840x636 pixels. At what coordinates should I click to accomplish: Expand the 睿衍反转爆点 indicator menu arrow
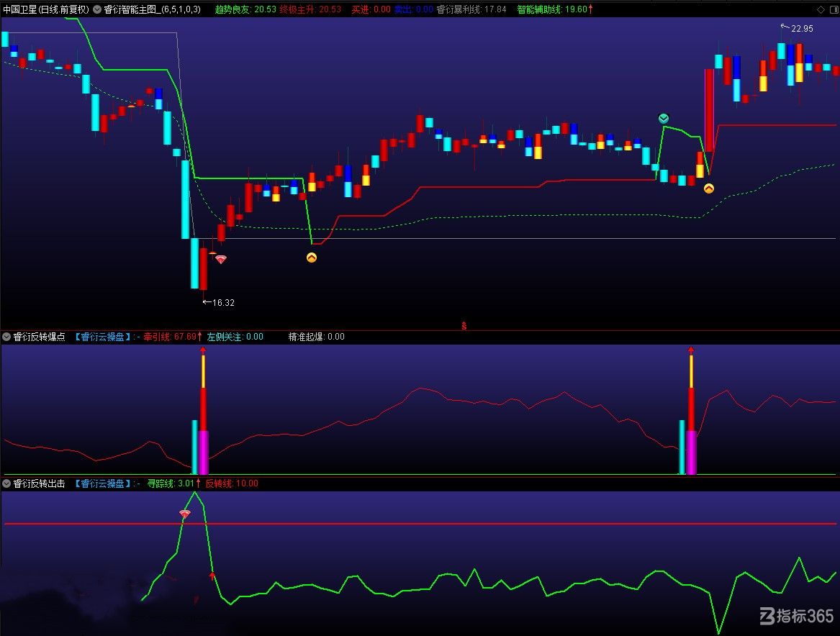(x=6, y=337)
